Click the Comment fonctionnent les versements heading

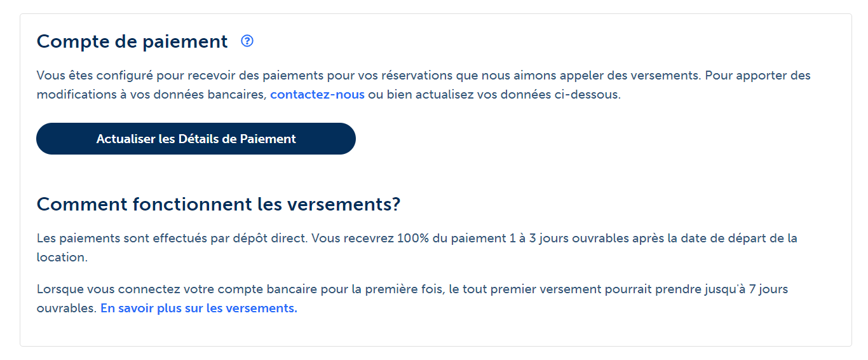[x=219, y=204]
